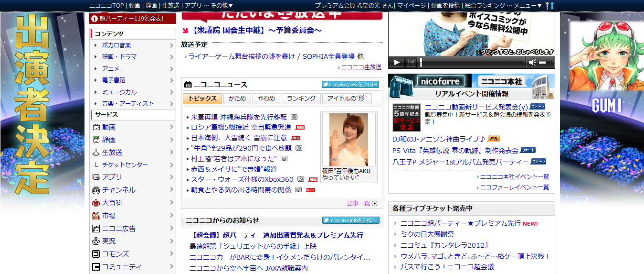Open ミクの日大感謝祭 ticket link

[427, 234]
